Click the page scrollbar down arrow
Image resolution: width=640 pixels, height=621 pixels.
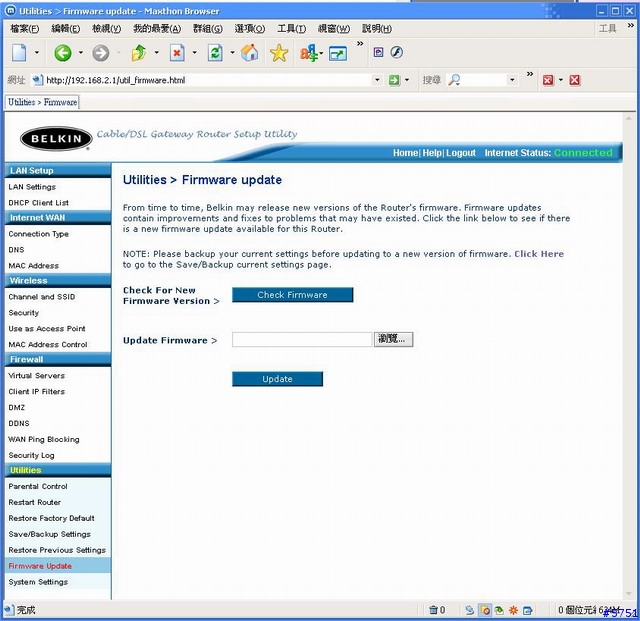(x=629, y=594)
